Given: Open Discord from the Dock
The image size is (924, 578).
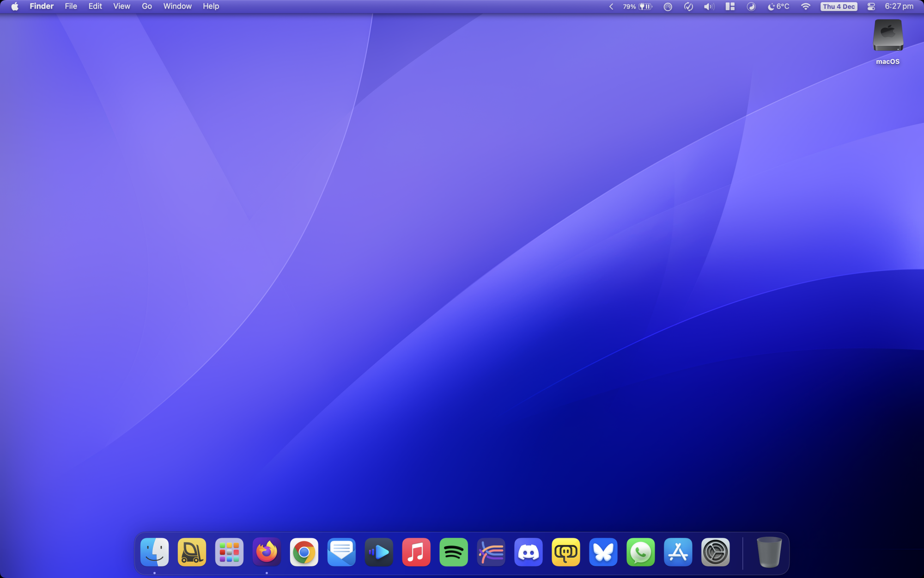Looking at the screenshot, I should [529, 552].
